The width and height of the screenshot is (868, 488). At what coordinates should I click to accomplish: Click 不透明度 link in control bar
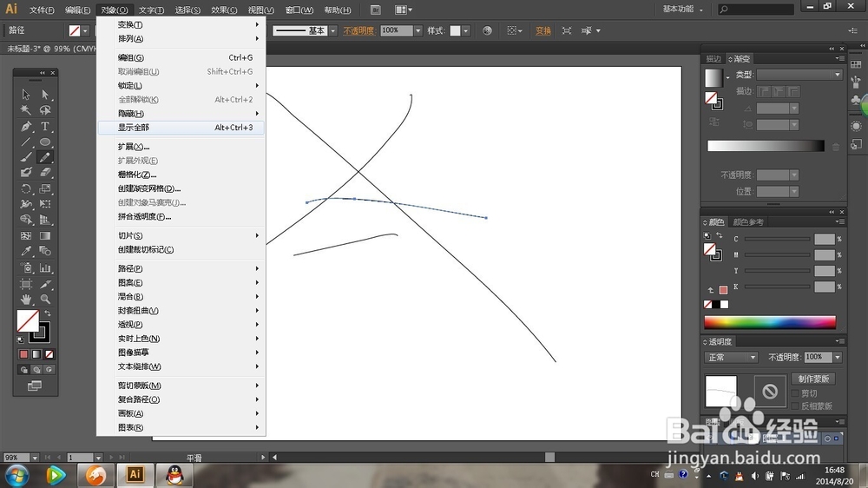358,31
